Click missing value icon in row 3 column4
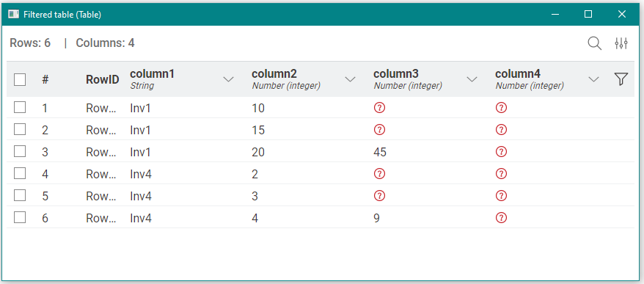The image size is (644, 284). [x=501, y=152]
